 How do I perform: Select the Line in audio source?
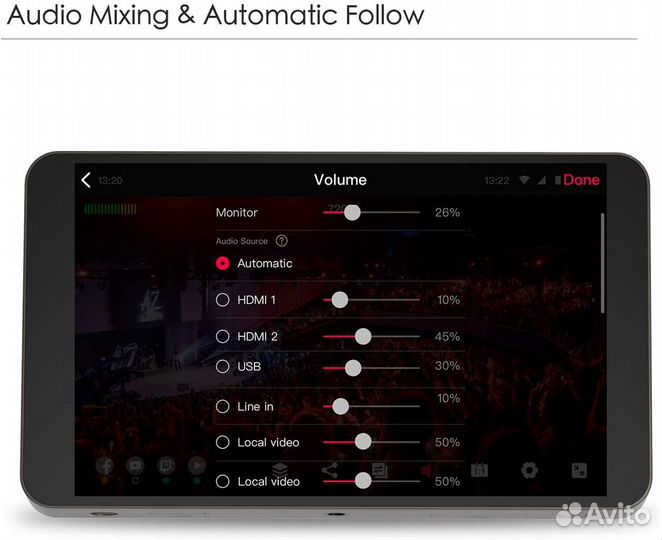pos(223,407)
